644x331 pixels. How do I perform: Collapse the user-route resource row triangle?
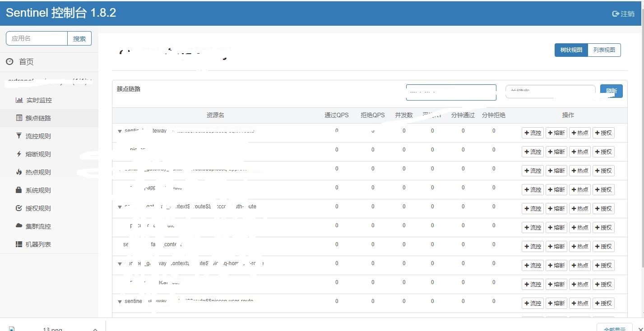[x=120, y=302]
